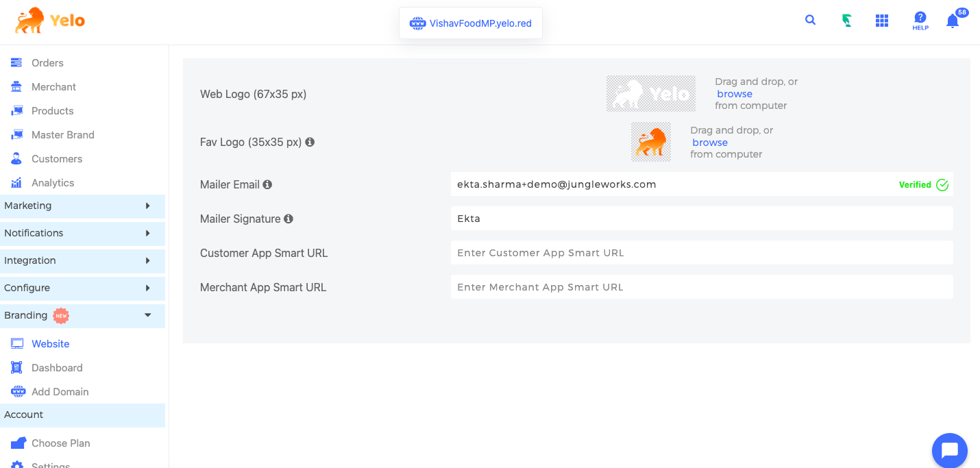Click the Website monitor icon
This screenshot has height=468, width=980.
pos(17,343)
